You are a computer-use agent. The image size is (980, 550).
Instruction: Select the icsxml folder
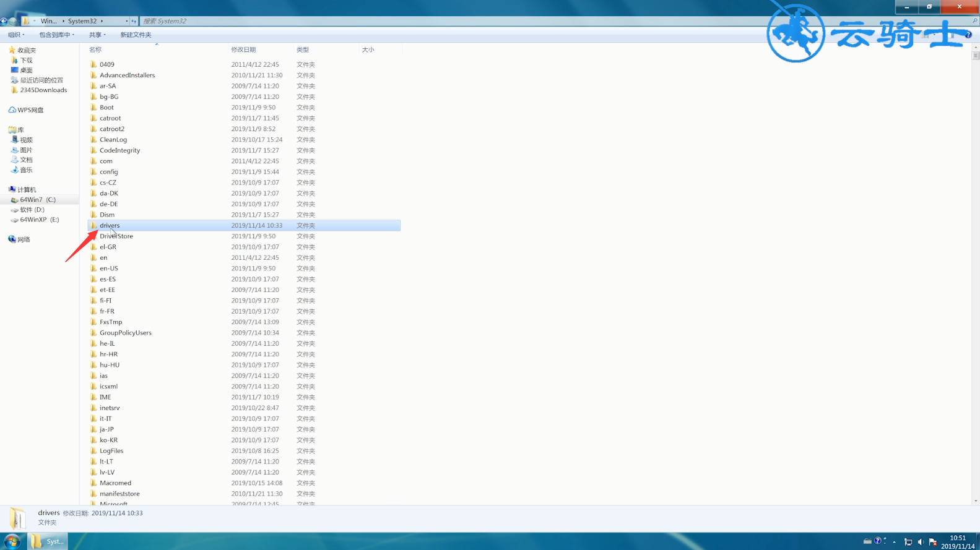click(108, 386)
